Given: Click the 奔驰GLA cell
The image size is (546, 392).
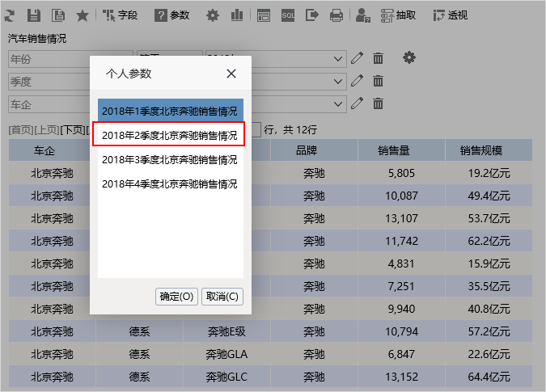Looking at the screenshot, I should coord(226,354).
